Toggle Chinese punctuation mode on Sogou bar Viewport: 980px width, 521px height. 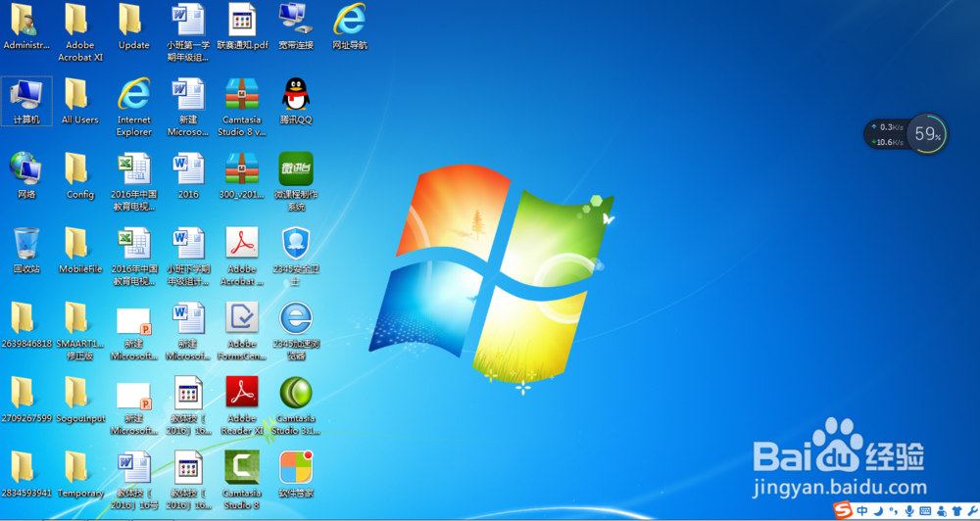click(894, 511)
